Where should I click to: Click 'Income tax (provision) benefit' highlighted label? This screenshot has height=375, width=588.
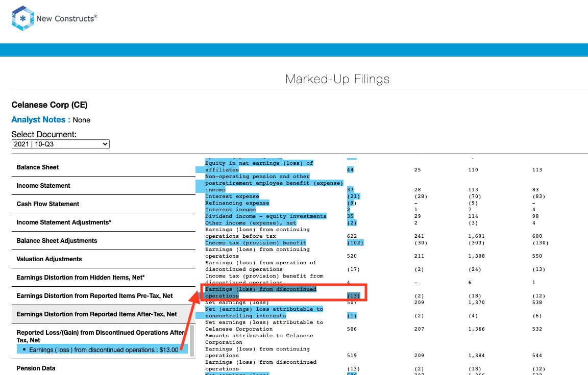[x=255, y=243]
